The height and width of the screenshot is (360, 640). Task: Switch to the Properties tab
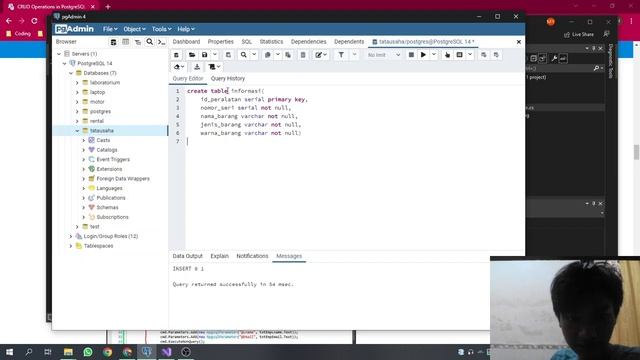pyautogui.click(x=220, y=42)
